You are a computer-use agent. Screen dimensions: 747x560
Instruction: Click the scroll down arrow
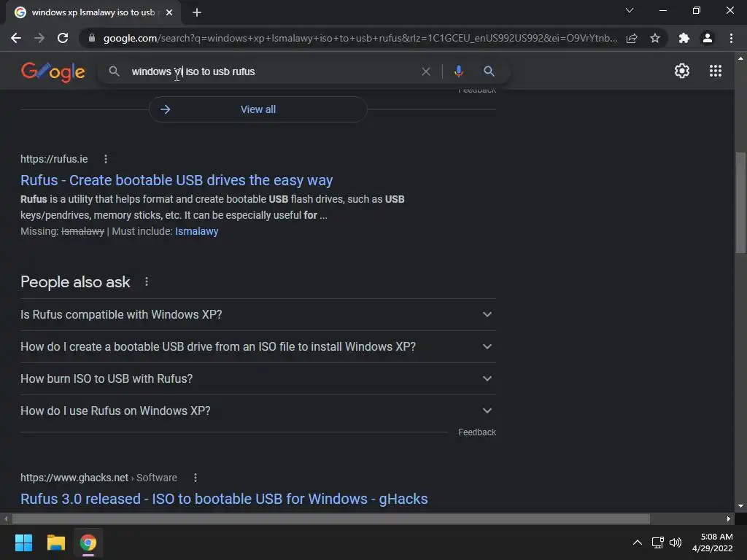[x=740, y=506]
